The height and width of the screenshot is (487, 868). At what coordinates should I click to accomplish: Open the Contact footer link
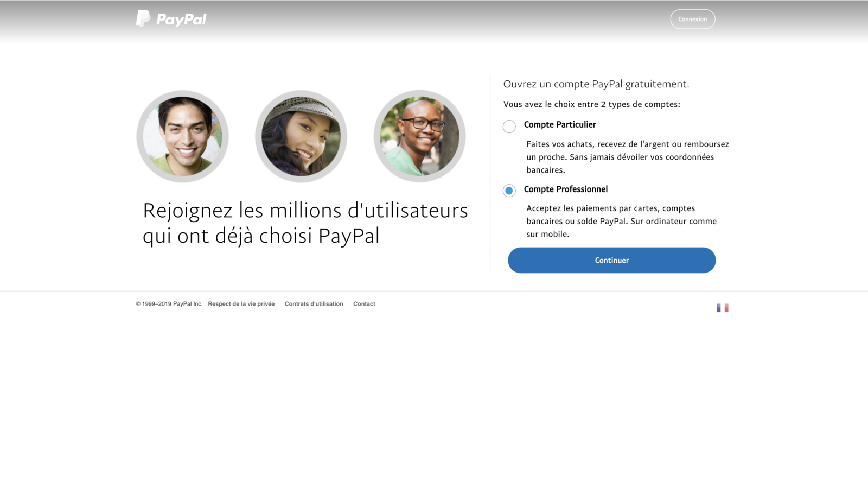click(x=364, y=304)
